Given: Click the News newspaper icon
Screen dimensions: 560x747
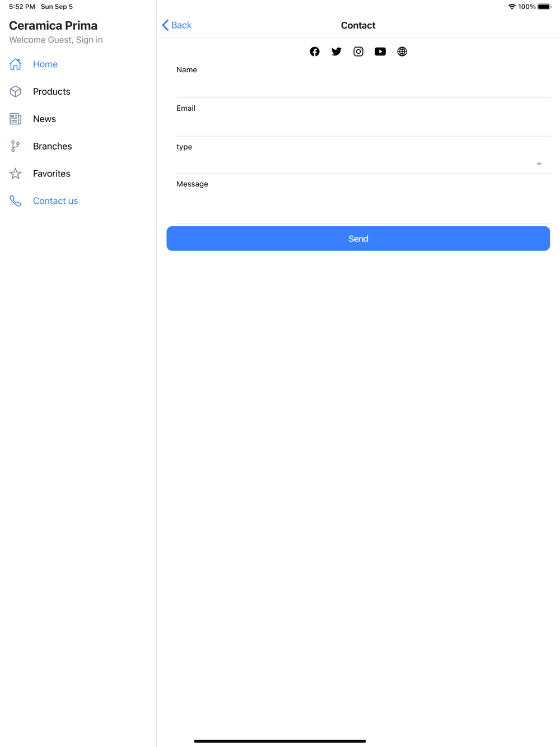Looking at the screenshot, I should [16, 119].
